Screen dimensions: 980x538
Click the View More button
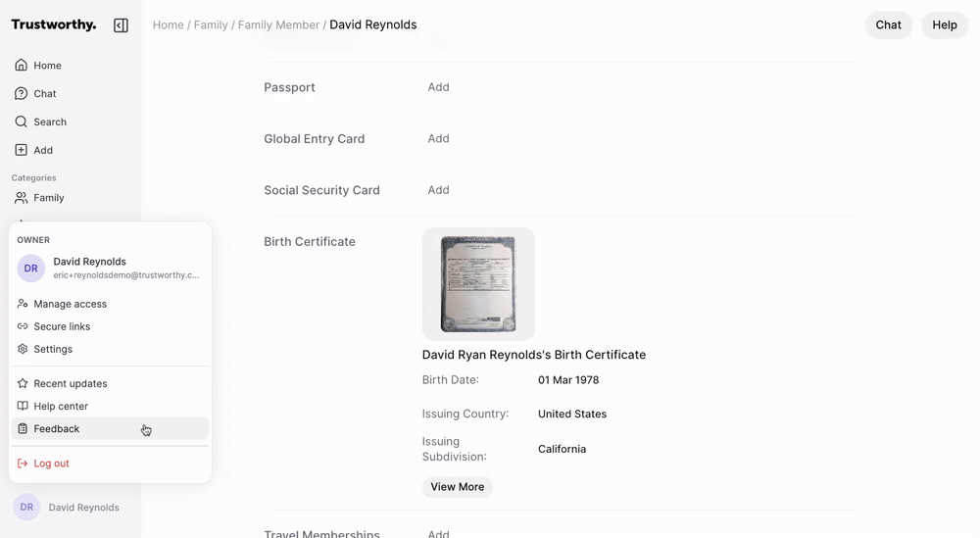click(457, 487)
